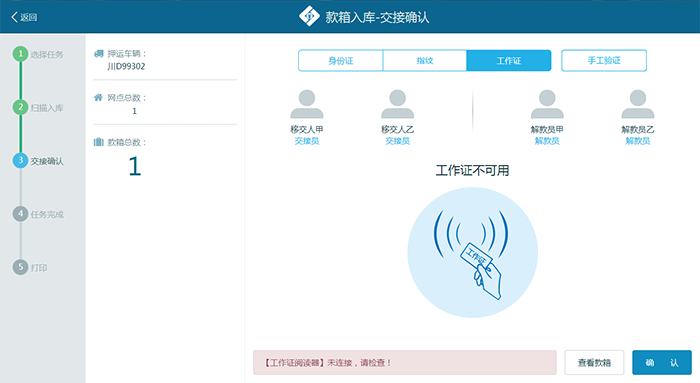This screenshot has width=700, height=383.
Task: Click the 押运车辆 label
Action: click(x=127, y=54)
